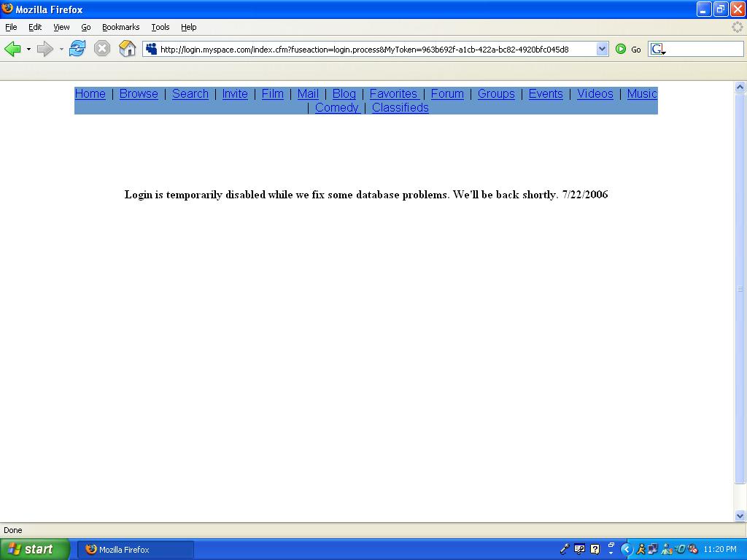
Task: Go to the Videos link
Action: coord(595,94)
